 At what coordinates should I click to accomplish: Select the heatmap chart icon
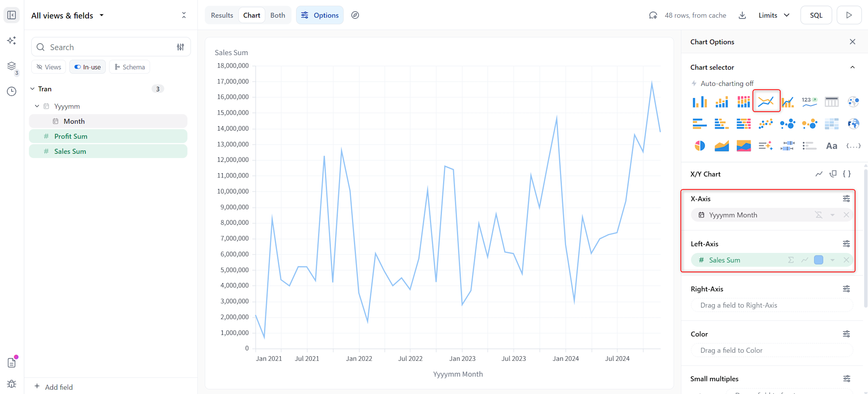(832, 124)
